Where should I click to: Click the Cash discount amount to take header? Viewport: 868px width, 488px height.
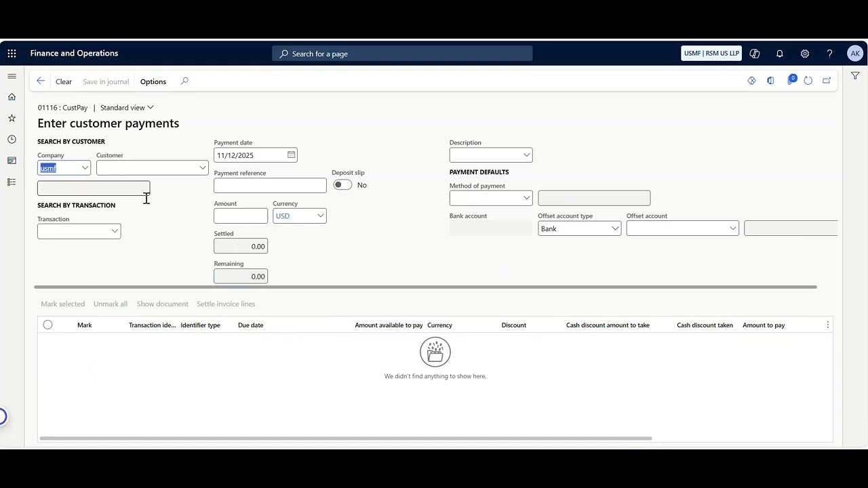coord(608,325)
